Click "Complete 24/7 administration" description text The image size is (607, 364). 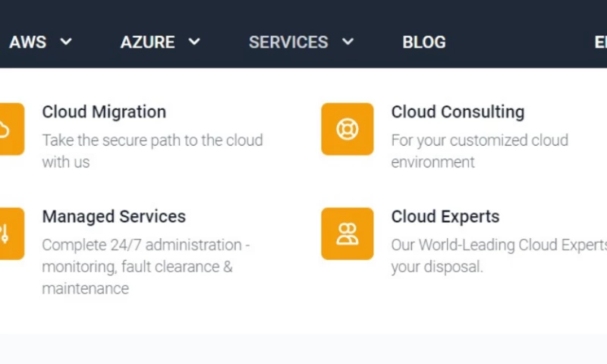point(146,245)
